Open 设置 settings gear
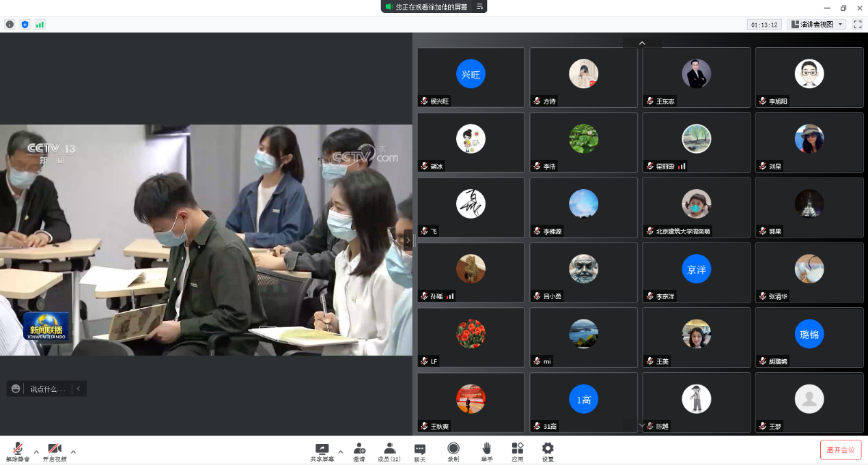 pyautogui.click(x=548, y=451)
